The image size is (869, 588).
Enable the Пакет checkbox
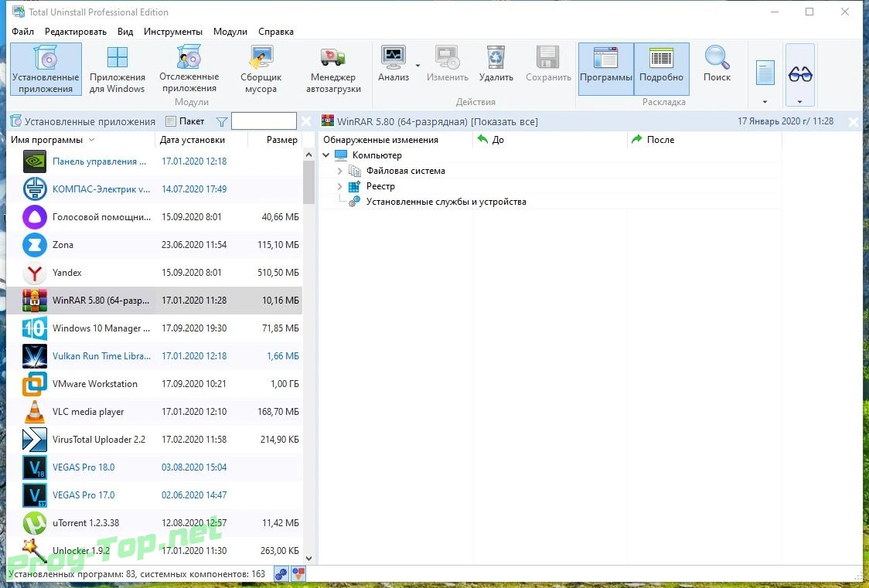point(172,121)
